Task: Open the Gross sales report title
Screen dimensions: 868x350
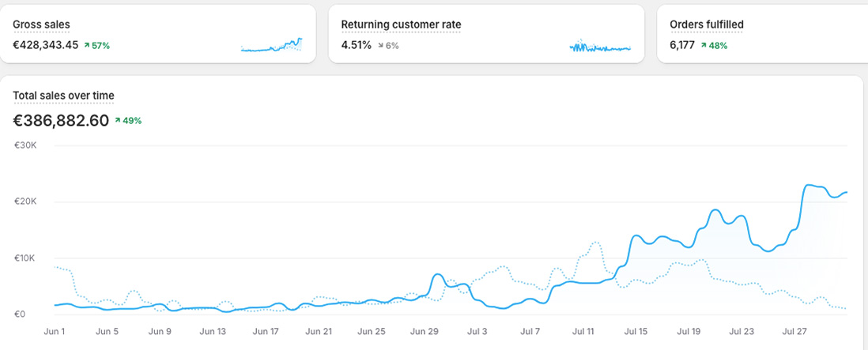Action: point(41,24)
